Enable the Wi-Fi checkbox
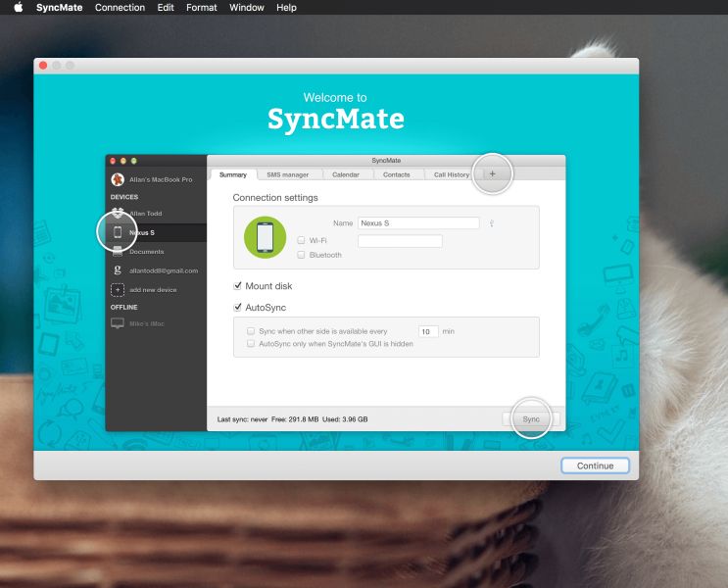The image size is (728, 588). tap(302, 240)
